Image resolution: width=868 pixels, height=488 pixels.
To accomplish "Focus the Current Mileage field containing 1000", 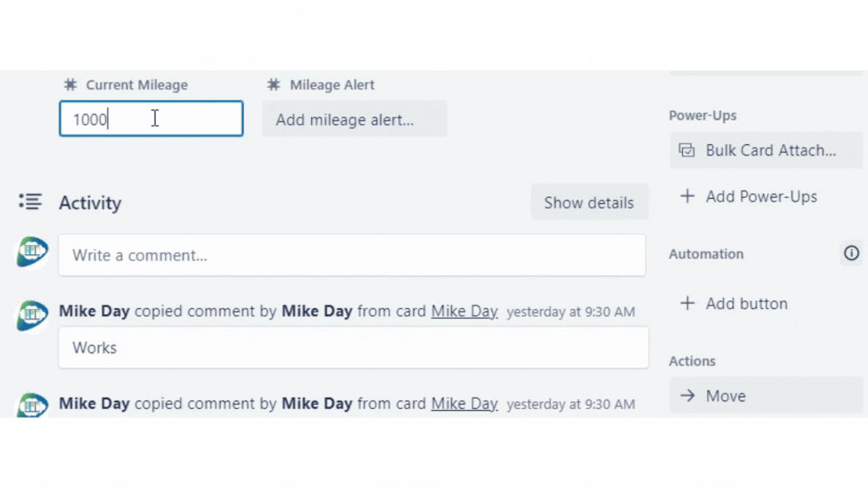I will (x=151, y=118).
